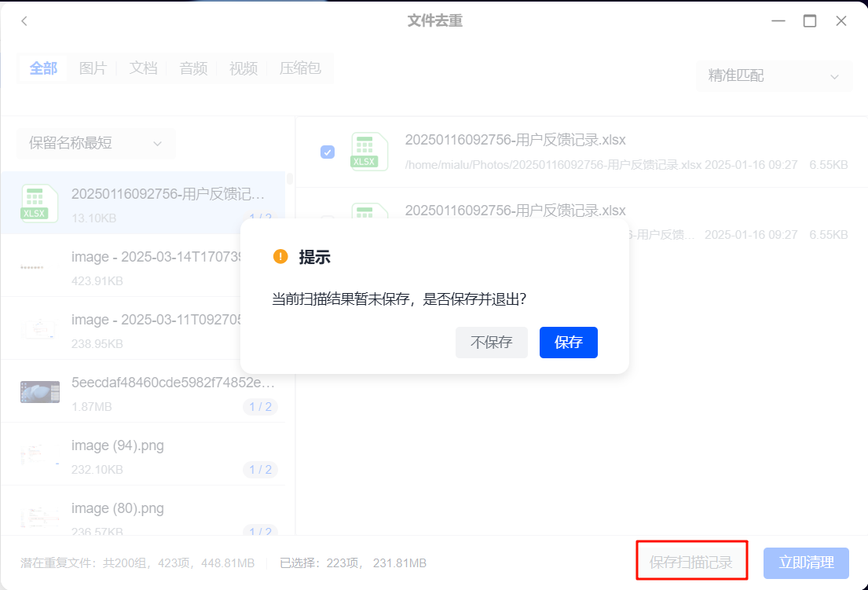Click thumbnail for image (80).png
The height and width of the screenshot is (590, 868).
[39, 517]
